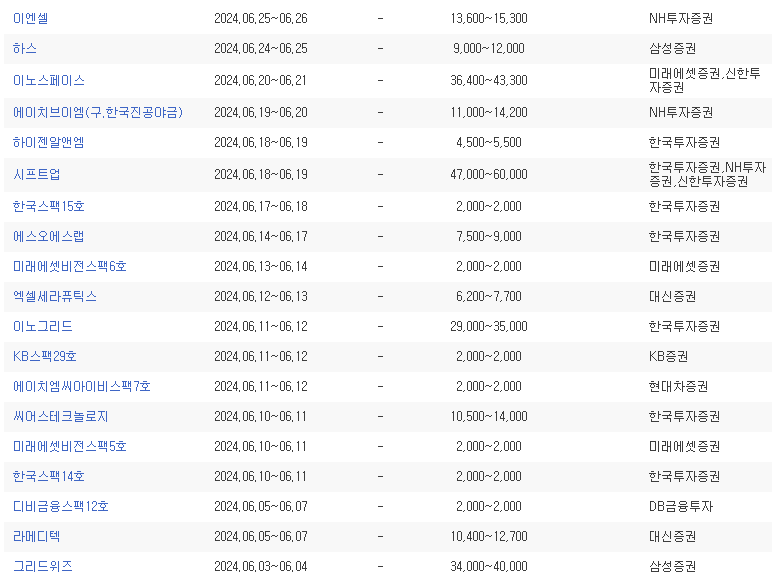
Task: Click the date 2024.06.17~06.18
Action: click(261, 207)
